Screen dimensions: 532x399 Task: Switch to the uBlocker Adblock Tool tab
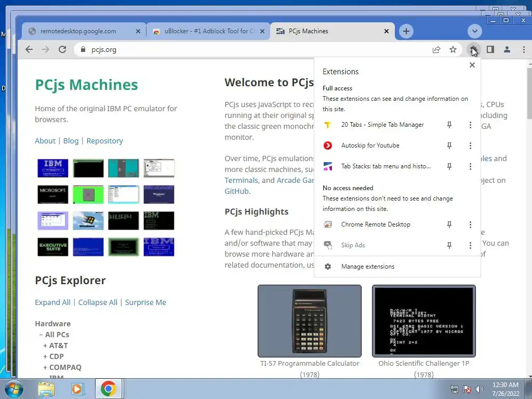coord(209,31)
